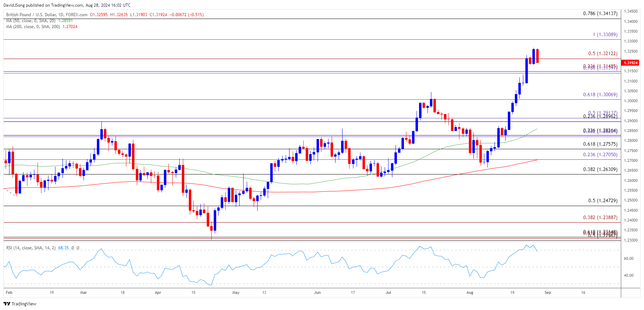The height and width of the screenshot is (310, 644).
Task: Click the 40.00 RSI axis label
Action: tap(629, 276)
